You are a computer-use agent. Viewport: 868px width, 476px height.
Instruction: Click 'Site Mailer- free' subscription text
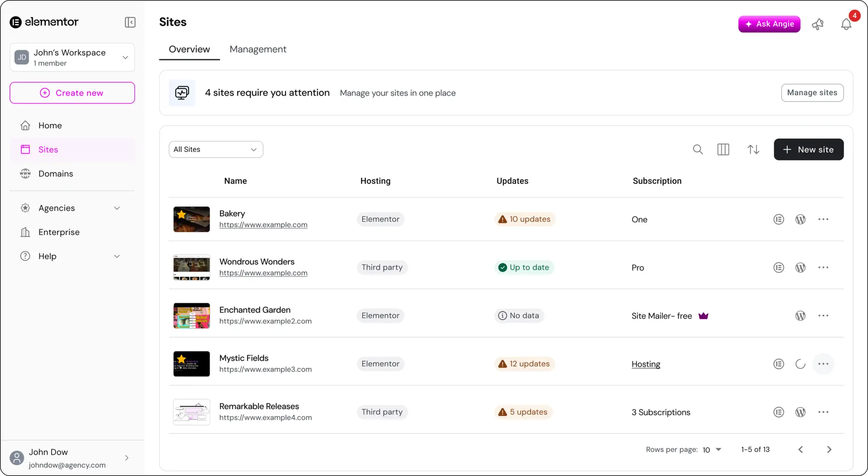tap(662, 316)
